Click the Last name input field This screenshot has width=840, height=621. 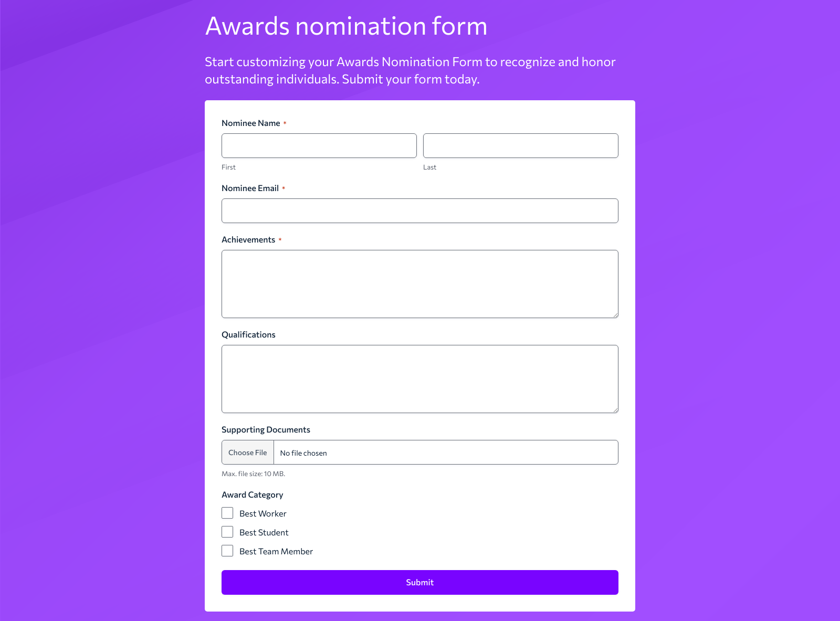click(x=520, y=145)
